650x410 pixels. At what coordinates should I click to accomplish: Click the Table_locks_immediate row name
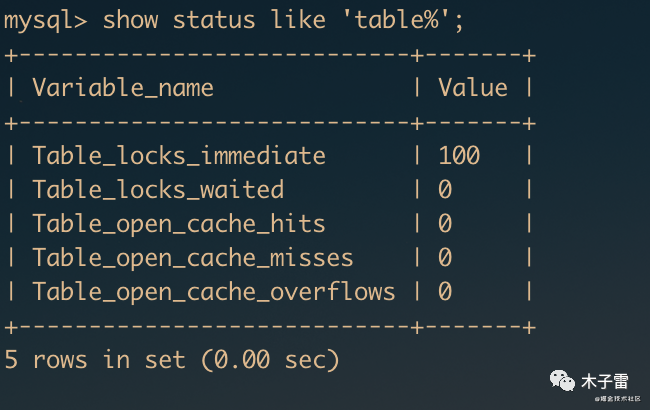(x=179, y=156)
